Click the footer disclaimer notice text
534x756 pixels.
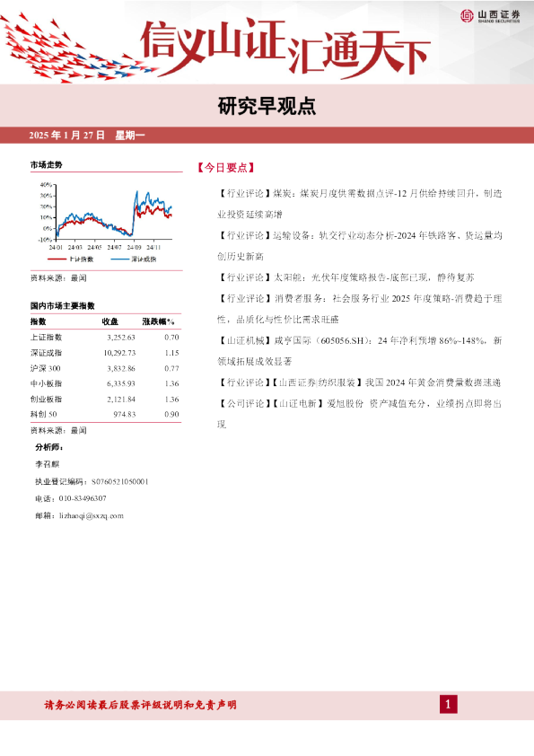pyautogui.click(x=141, y=705)
